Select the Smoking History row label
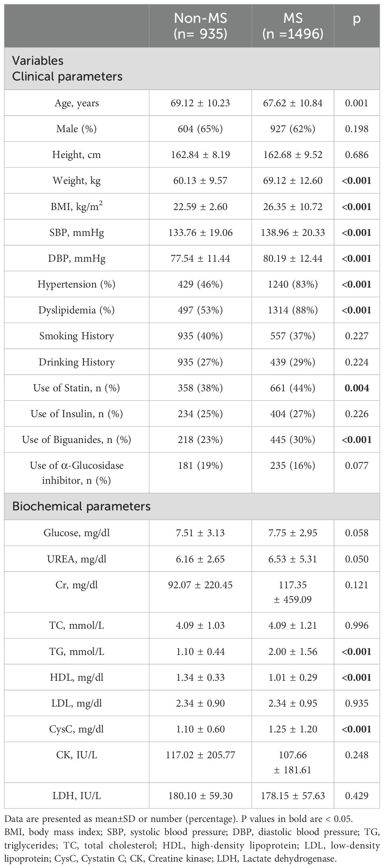384x868 pixels. tap(76, 336)
